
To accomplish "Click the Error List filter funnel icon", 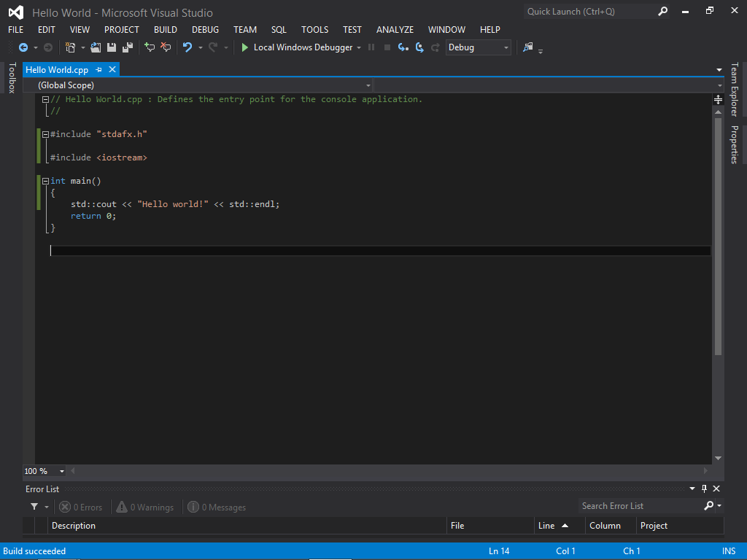I will [34, 507].
